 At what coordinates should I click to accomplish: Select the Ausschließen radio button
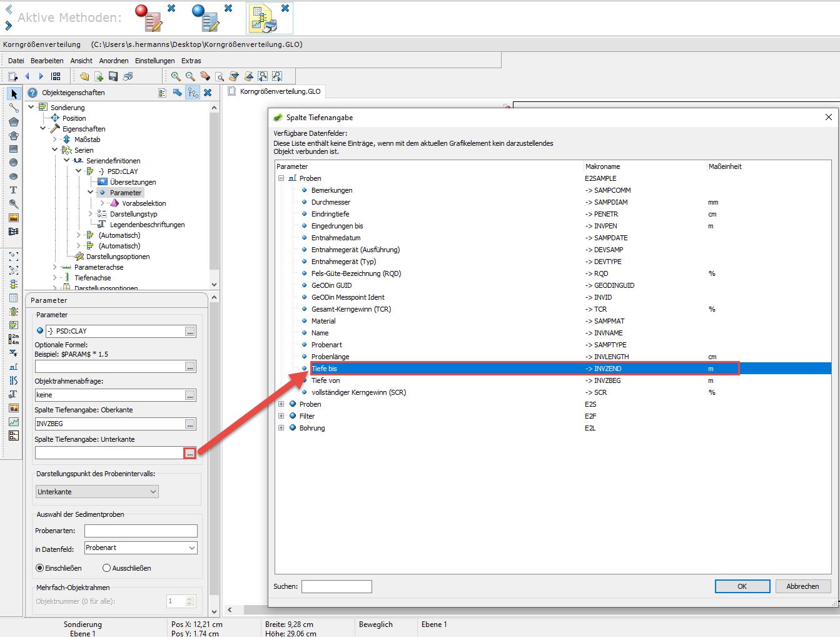pyautogui.click(x=106, y=568)
